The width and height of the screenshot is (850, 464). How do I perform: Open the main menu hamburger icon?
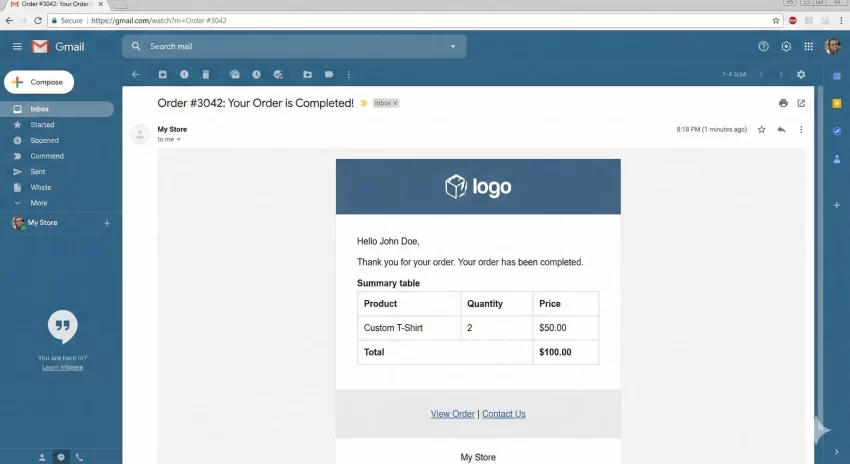[x=17, y=47]
